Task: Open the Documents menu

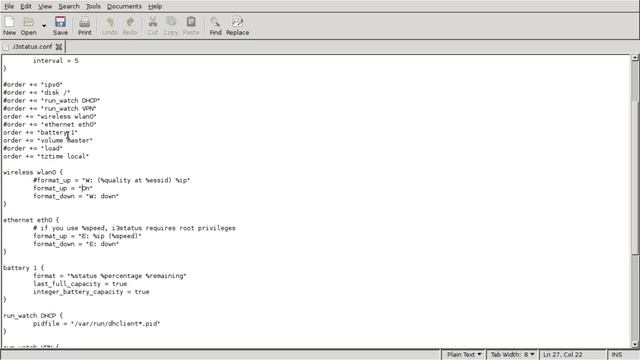Action: coord(124,6)
